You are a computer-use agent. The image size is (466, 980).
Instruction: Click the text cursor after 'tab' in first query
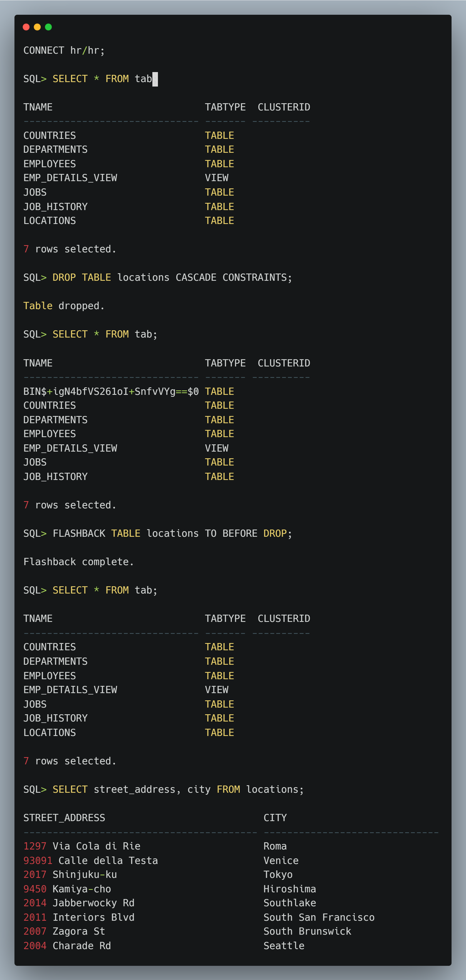155,79
